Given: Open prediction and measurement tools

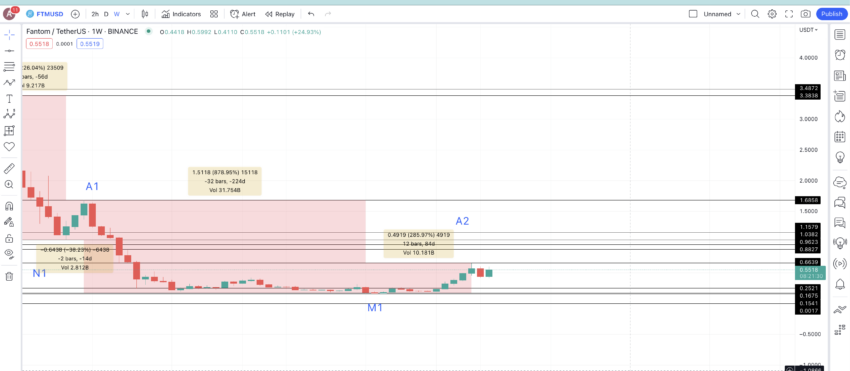Looking at the screenshot, I should (9, 131).
